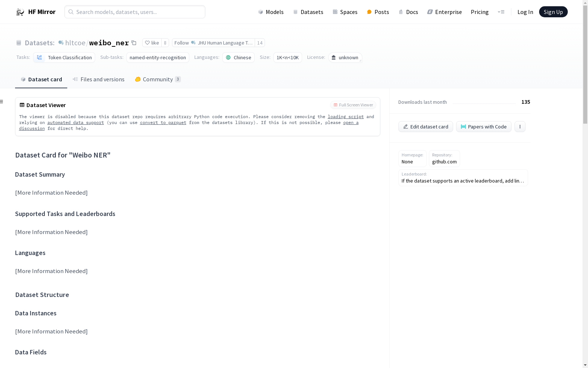Follow JHU Human Language Technology organization
This screenshot has width=588, height=368.
[214, 43]
